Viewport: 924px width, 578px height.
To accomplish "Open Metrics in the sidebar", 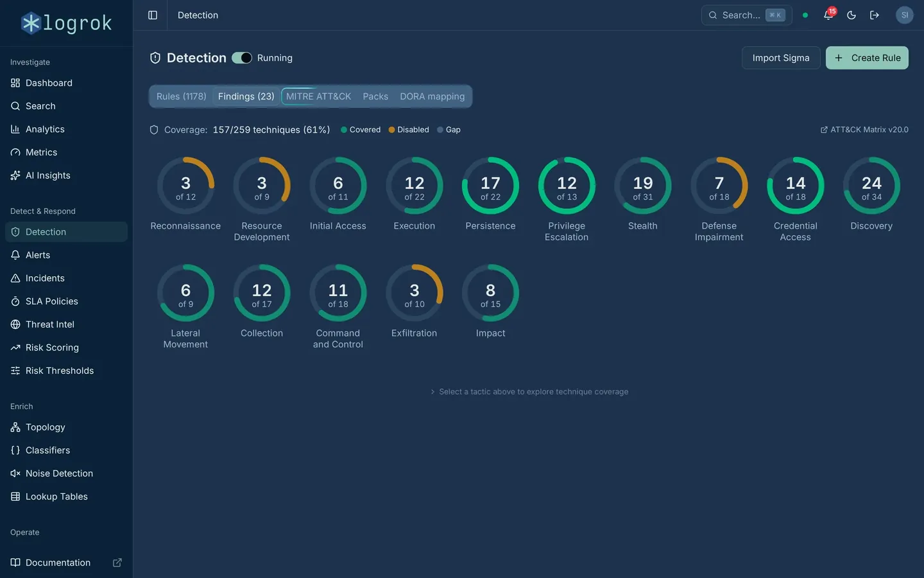I will pyautogui.click(x=66, y=152).
